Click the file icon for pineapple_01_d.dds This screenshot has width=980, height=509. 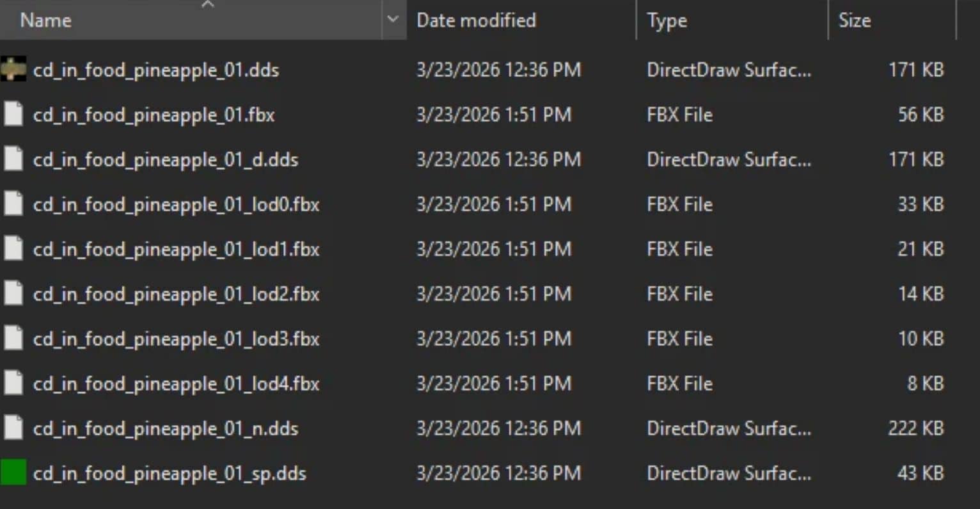(13, 159)
